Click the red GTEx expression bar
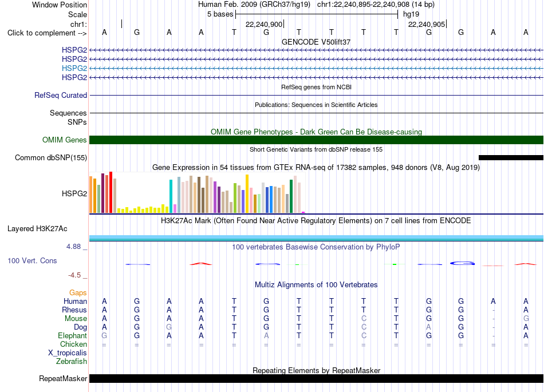Viewport: 544px width, 392px height. 111,192
